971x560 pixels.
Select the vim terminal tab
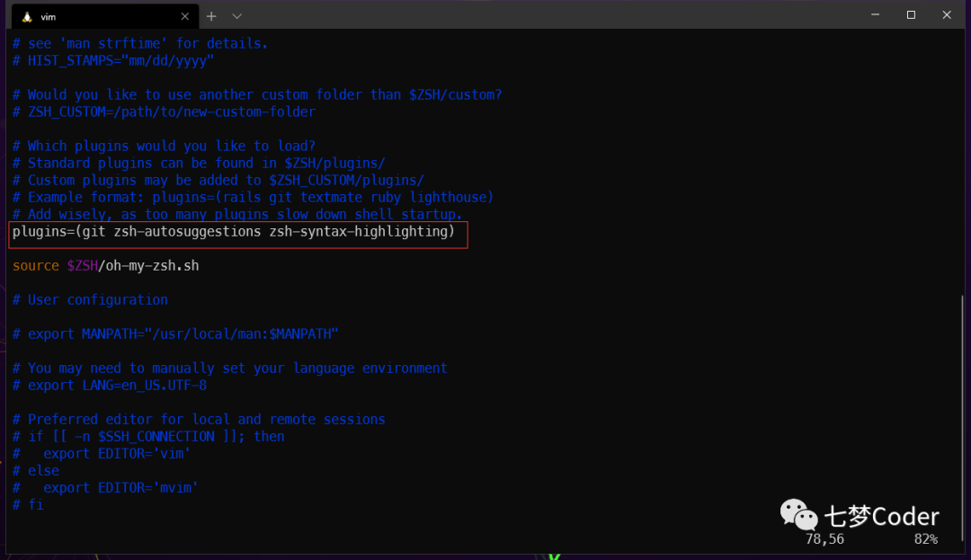click(x=105, y=17)
